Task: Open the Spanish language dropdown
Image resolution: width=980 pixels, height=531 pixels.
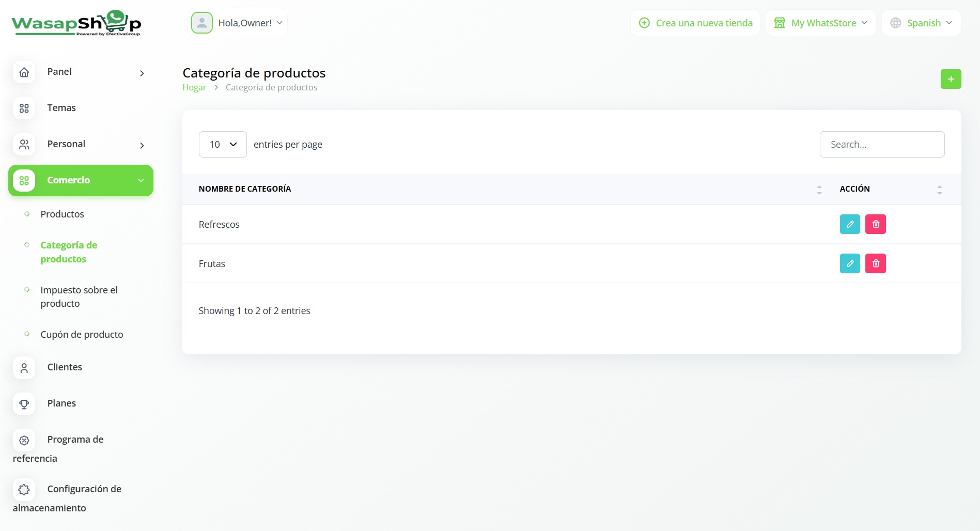Action: [x=921, y=23]
